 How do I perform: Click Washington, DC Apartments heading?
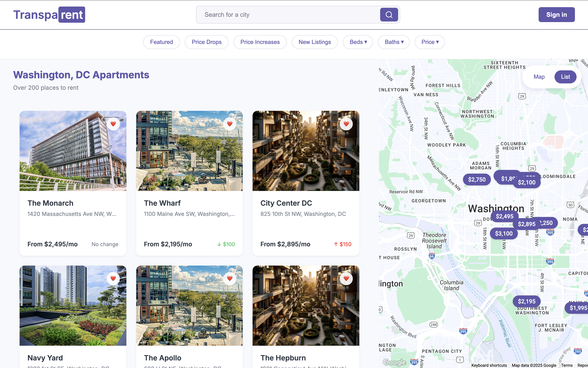pyautogui.click(x=81, y=75)
